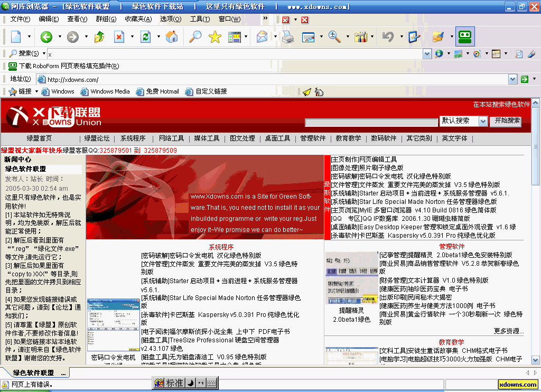Print the page with the printer icon
541x392 pixels.
pyautogui.click(x=288, y=36)
